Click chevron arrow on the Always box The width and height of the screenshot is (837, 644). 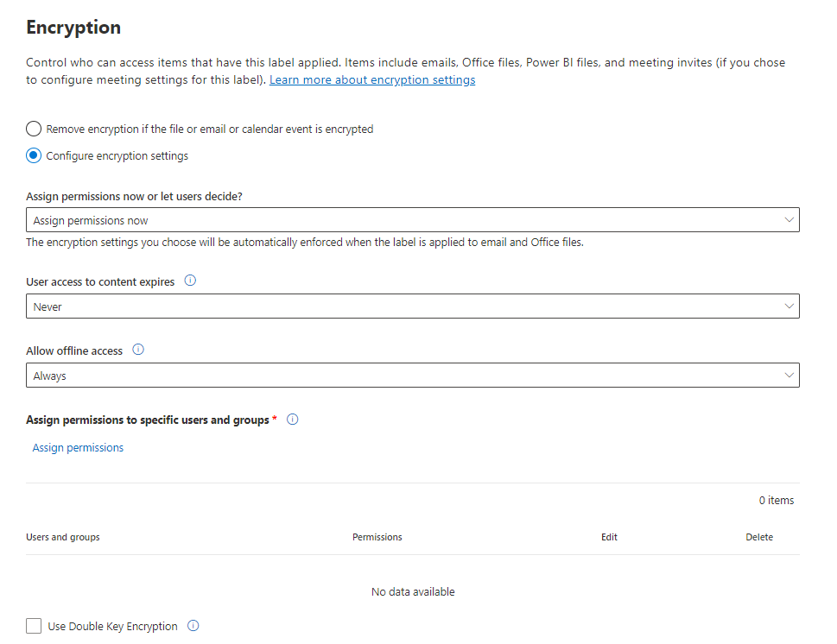(789, 376)
